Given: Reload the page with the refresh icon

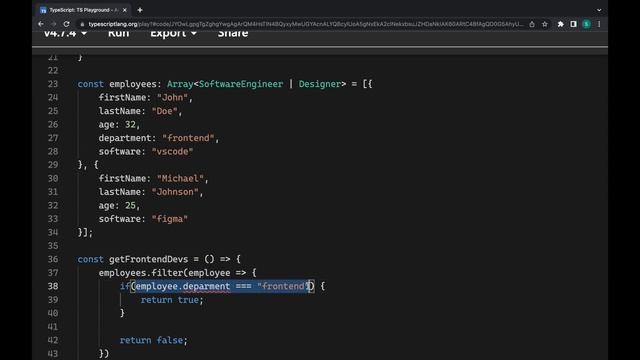Looking at the screenshot, I should pyautogui.click(x=67, y=24).
